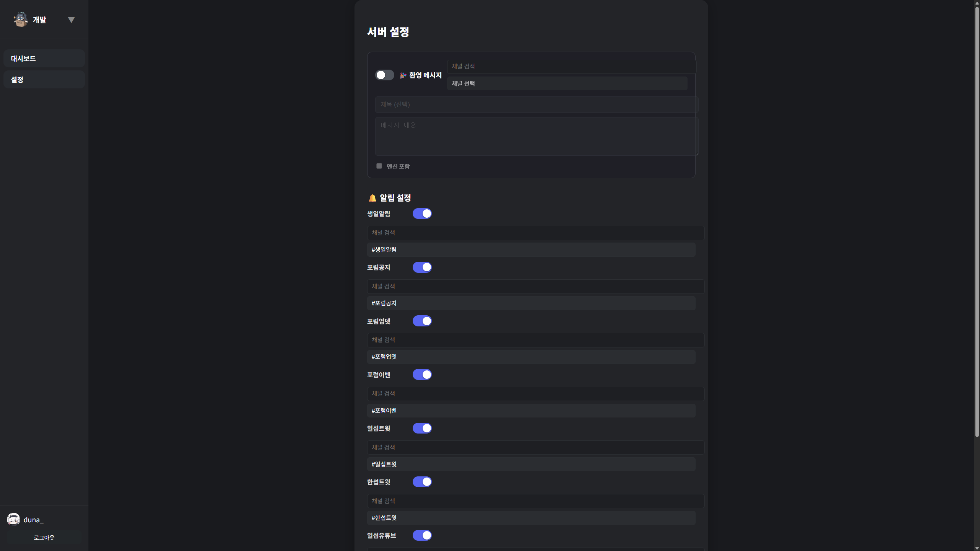
Task: Enable the 환영 메시지 toggle
Action: tap(384, 75)
